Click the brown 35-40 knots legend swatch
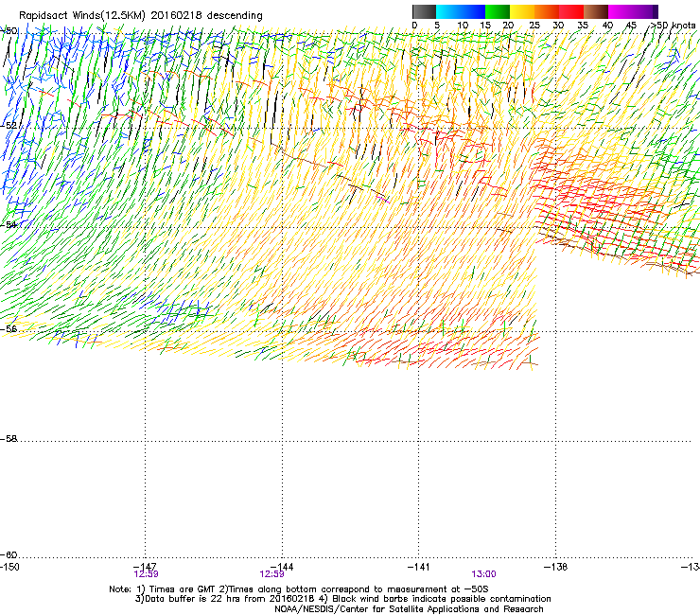The height and width of the screenshot is (615, 700). [x=596, y=11]
